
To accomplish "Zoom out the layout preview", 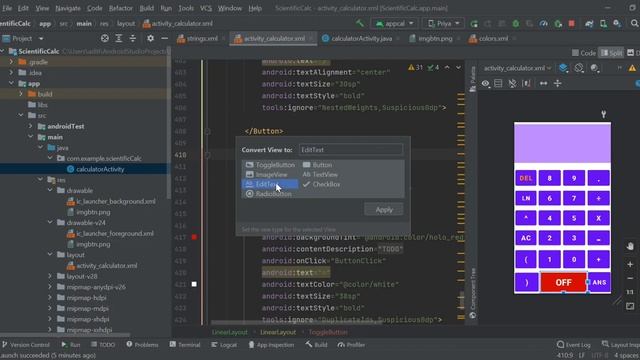I will (630, 278).
